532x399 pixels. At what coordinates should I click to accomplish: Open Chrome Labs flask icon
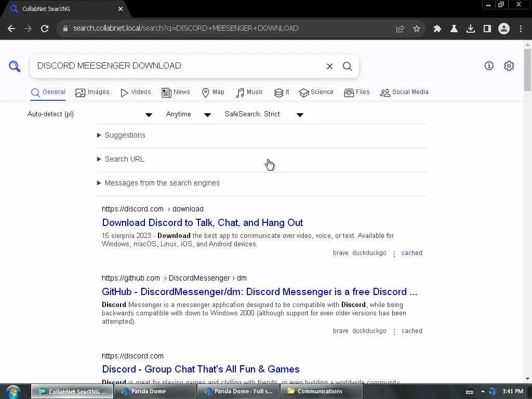coord(454,29)
